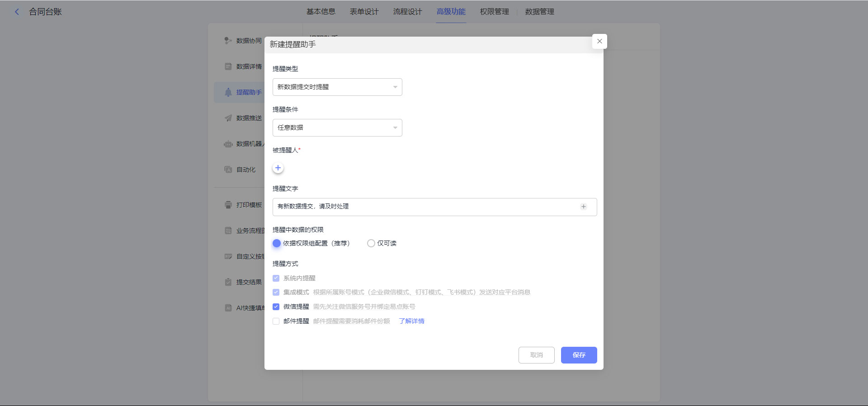The width and height of the screenshot is (868, 406).
Task: Open the 了解详情 link
Action: pos(411,321)
